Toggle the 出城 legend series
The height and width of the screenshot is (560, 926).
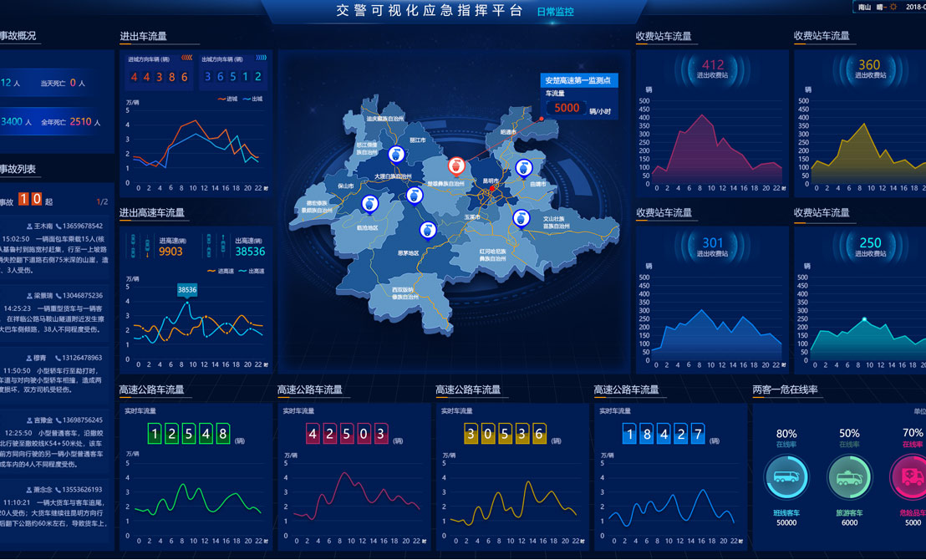(252, 99)
